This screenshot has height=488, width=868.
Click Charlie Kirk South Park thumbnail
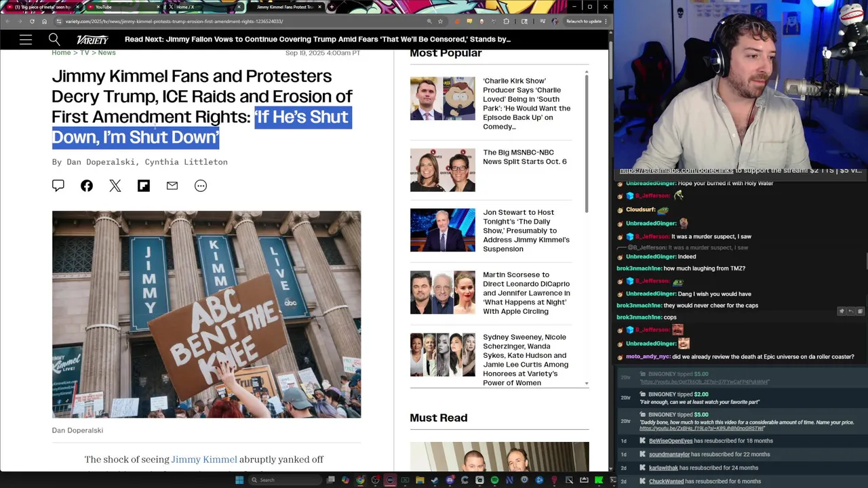point(443,98)
